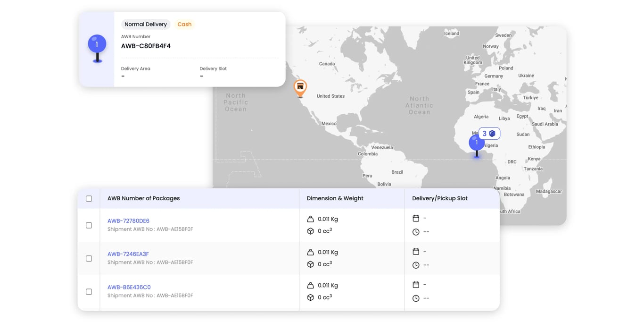Click the weight icon beside 0.011 Kg for AWB-72780DE6

pyautogui.click(x=310, y=219)
